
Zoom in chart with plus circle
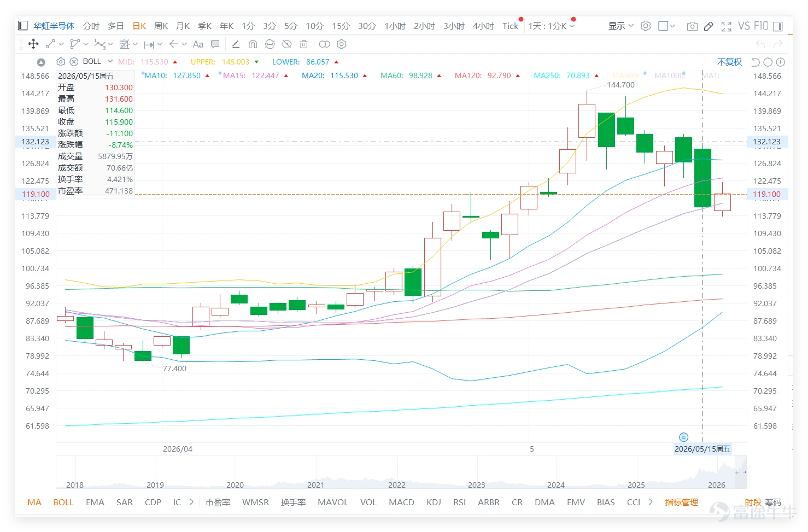[781, 62]
